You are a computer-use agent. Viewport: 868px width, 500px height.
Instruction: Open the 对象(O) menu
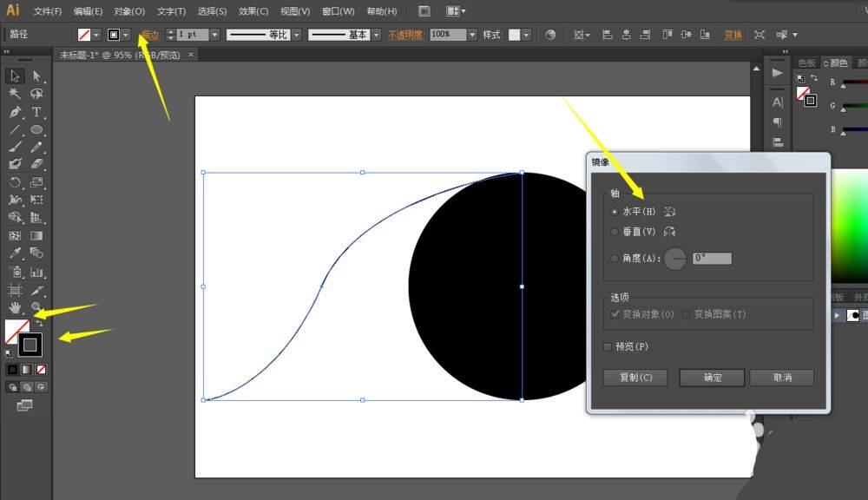click(x=129, y=11)
